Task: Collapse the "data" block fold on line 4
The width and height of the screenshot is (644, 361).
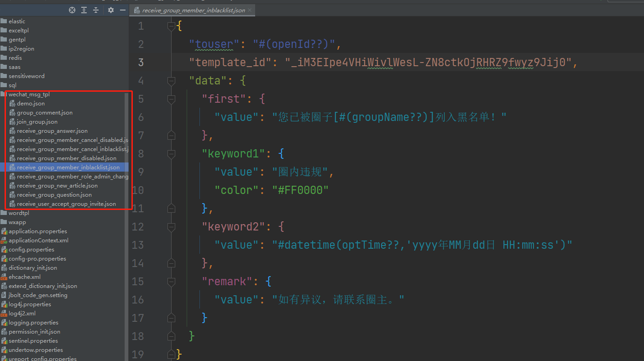Action: (171, 81)
